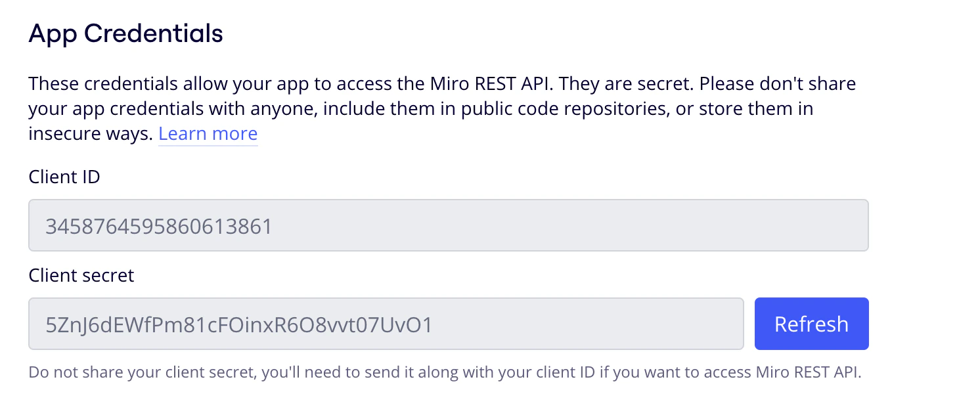
Task: Click the blue Refresh control beside the secret
Action: 812,323
